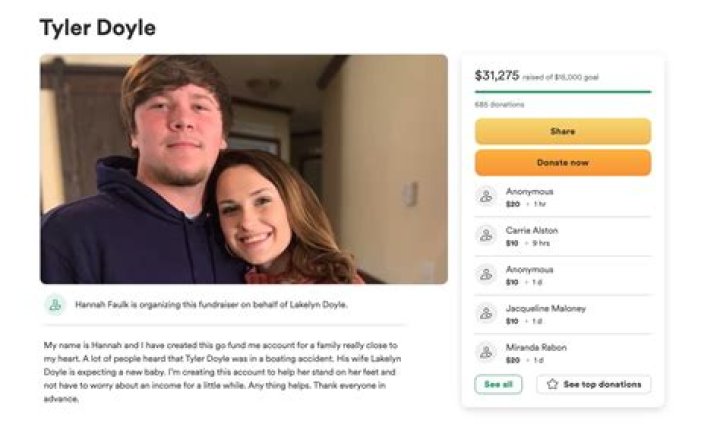Select Carrie Alston's donor avatar icon
The image size is (720, 424).
[x=486, y=236]
